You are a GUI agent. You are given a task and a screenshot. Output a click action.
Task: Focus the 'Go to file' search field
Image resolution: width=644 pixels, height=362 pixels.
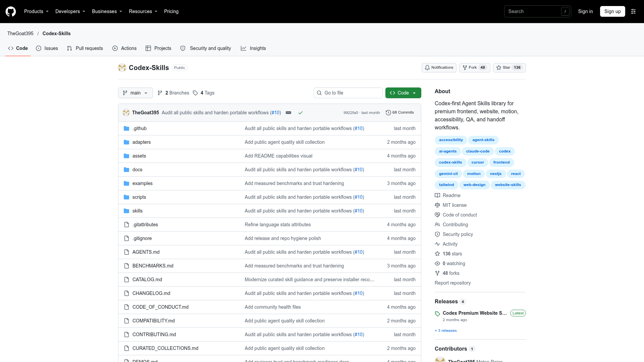(x=348, y=93)
